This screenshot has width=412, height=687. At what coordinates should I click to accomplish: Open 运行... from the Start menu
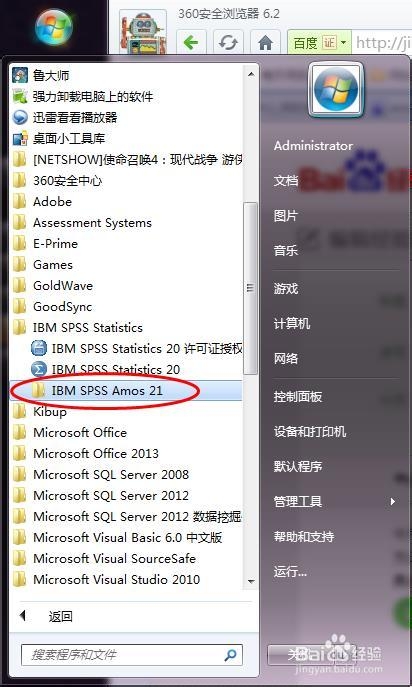click(290, 571)
